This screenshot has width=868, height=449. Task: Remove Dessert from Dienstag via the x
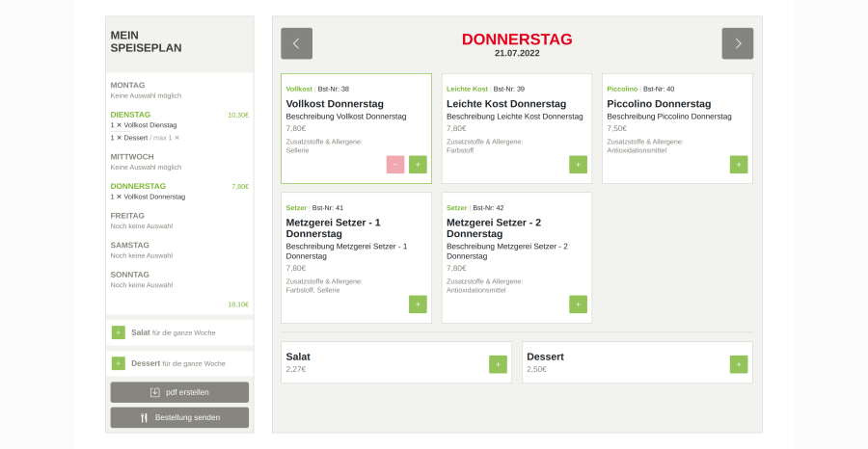click(x=176, y=138)
